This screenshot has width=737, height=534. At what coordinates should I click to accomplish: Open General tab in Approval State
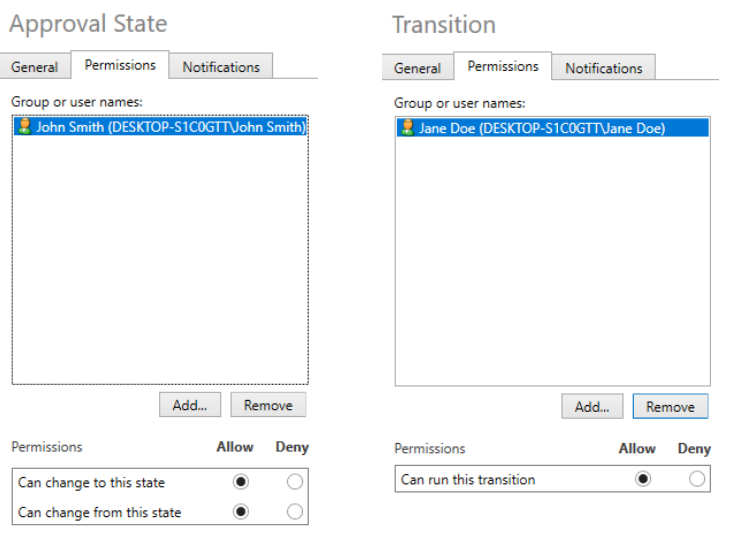click(35, 67)
